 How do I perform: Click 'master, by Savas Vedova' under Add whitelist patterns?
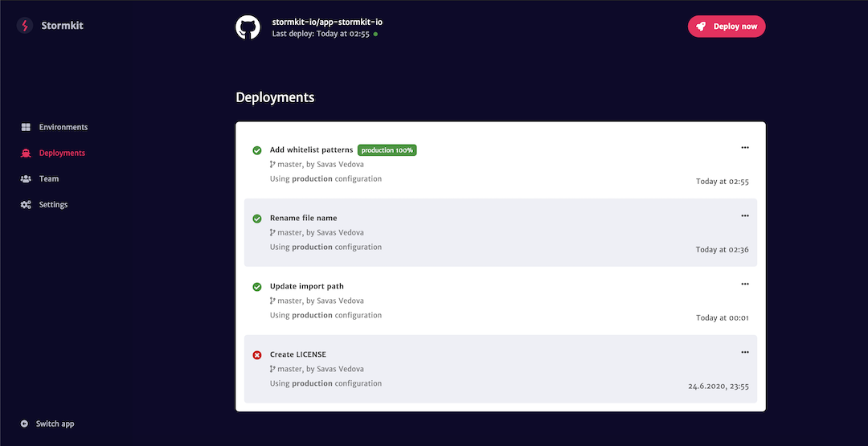tap(321, 165)
